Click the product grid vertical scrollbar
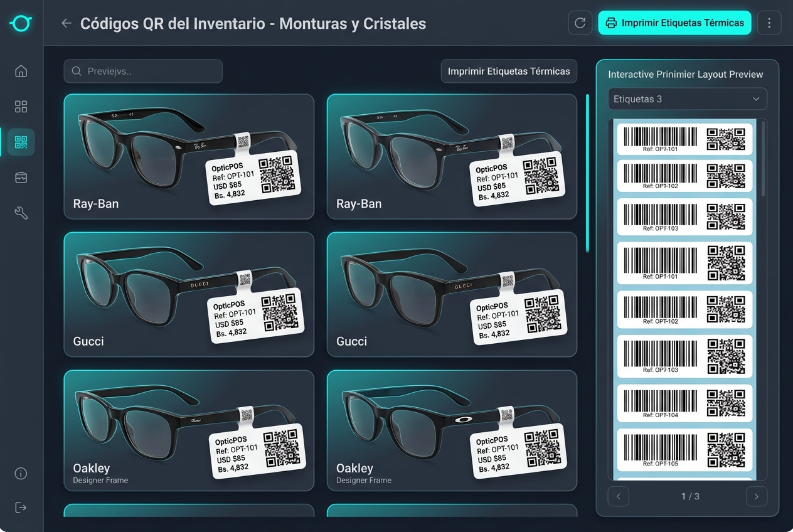Image resolution: width=793 pixels, height=532 pixels. click(587, 173)
